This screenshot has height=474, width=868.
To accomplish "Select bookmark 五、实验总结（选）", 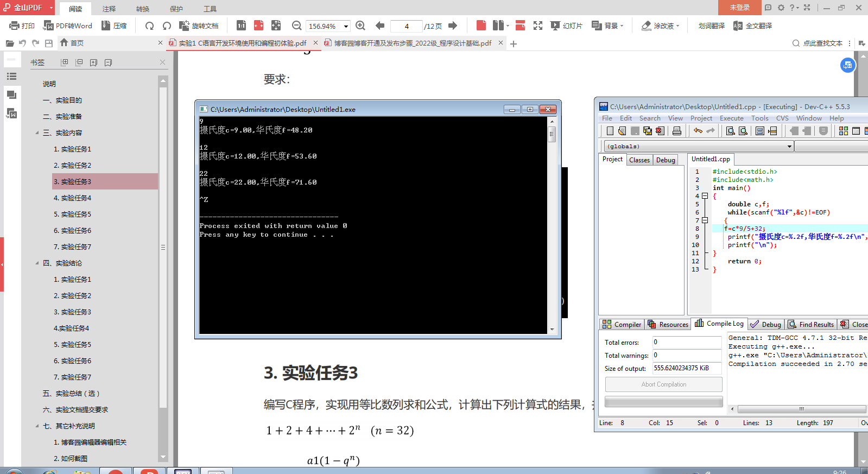I will pyautogui.click(x=71, y=393).
